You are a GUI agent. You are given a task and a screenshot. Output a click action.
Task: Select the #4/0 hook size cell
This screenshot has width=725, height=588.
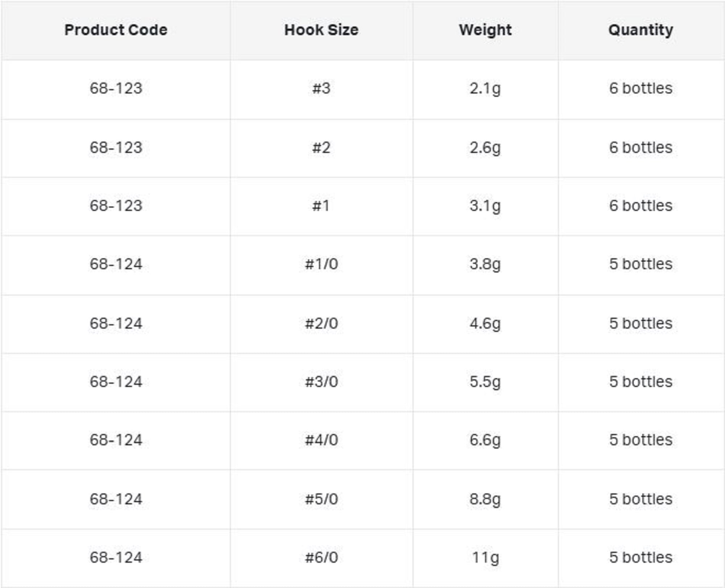tap(321, 440)
